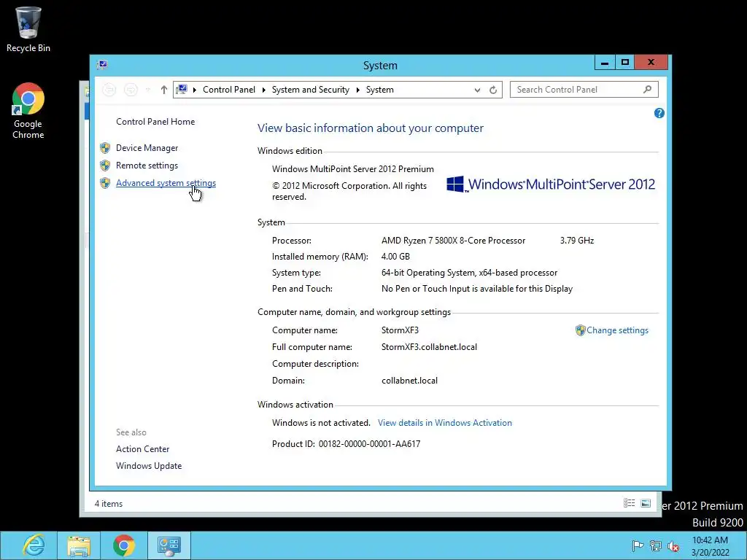Click the processor text AMD Ryzen 7 5800X

point(453,241)
